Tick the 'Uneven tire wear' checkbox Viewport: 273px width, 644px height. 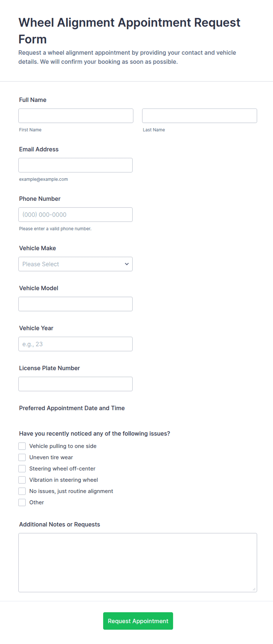[22, 457]
